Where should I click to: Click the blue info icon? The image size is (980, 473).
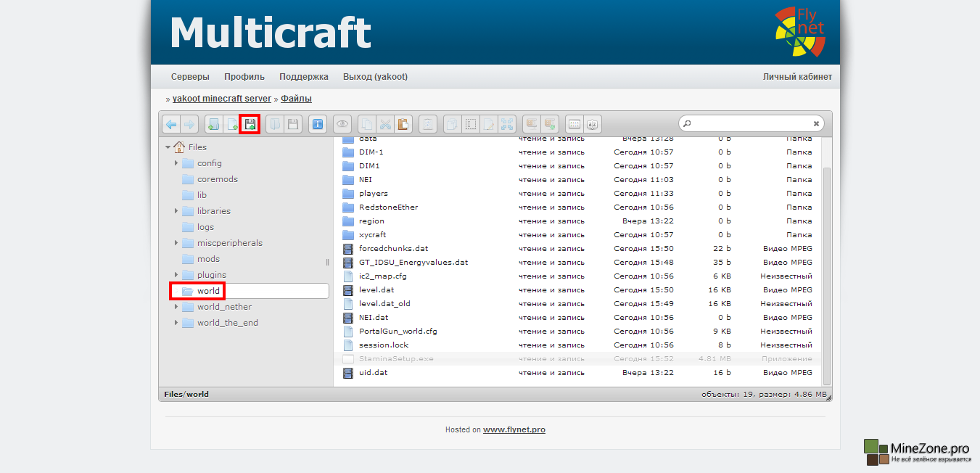click(x=317, y=125)
